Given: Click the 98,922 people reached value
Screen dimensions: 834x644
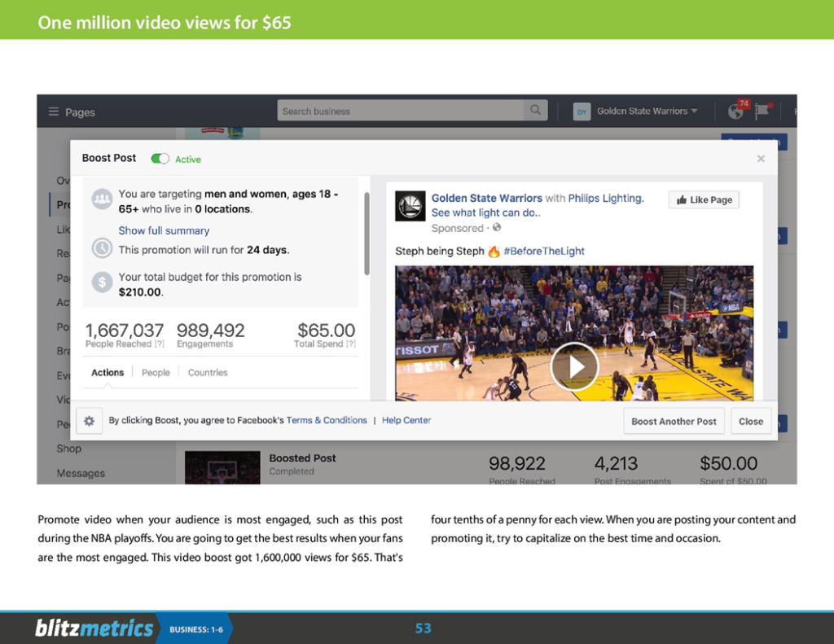Looking at the screenshot, I should click(517, 463).
